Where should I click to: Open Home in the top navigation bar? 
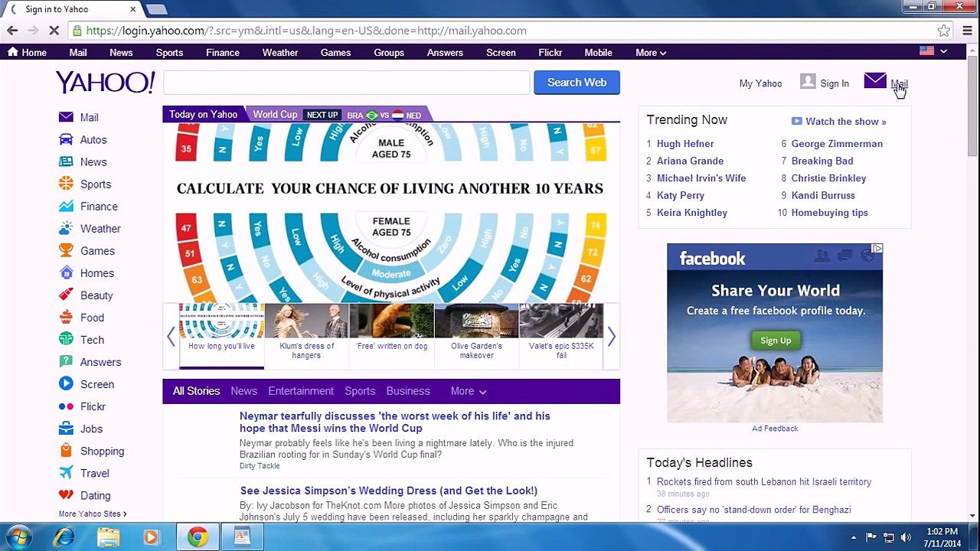(27, 53)
